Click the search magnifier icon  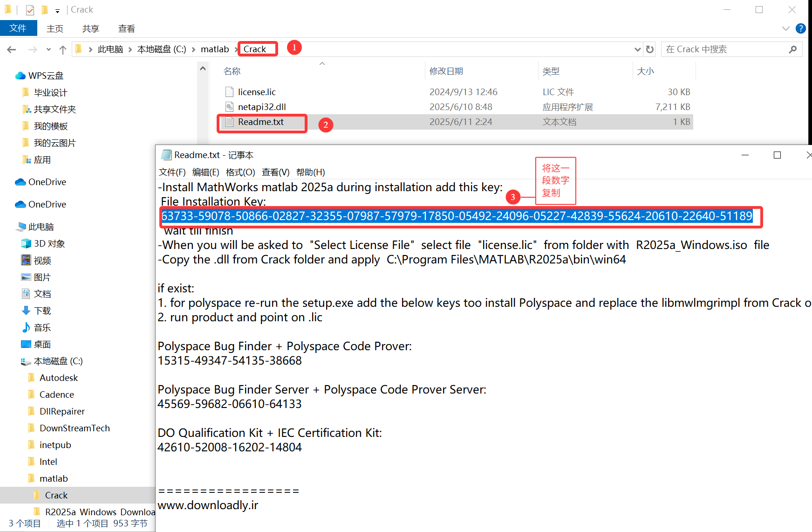[792, 49]
